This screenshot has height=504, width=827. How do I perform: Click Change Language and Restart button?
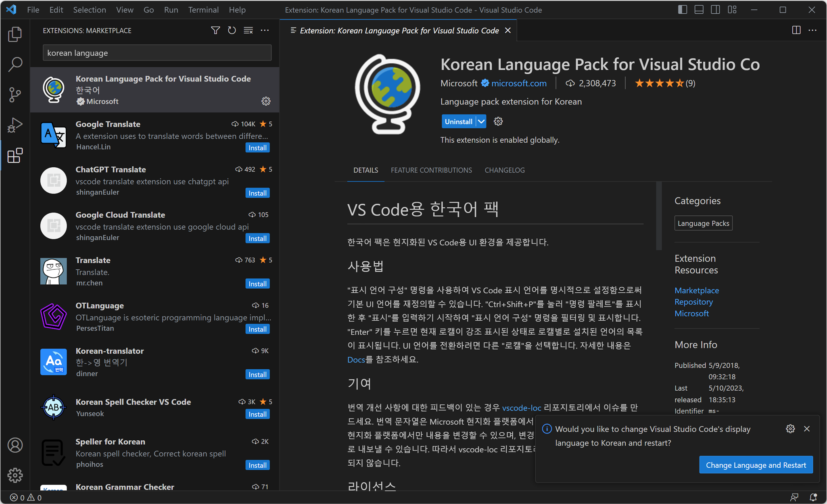click(756, 465)
